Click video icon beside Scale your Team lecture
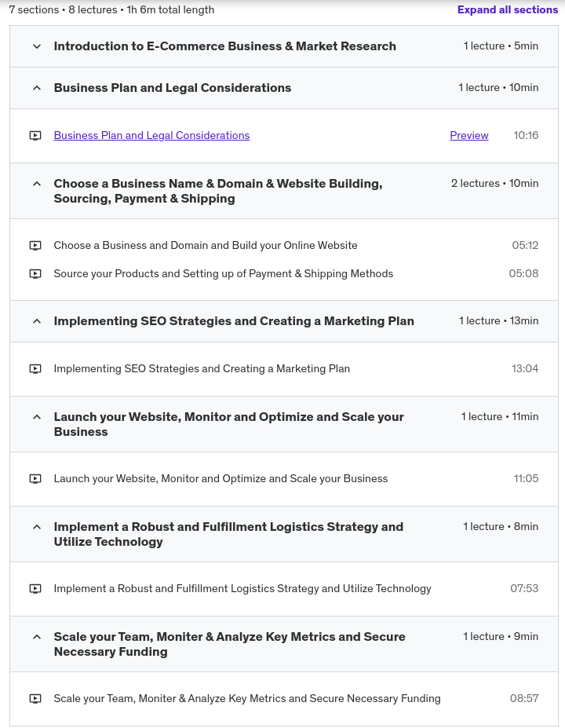The height and width of the screenshot is (728, 565). coord(35,699)
